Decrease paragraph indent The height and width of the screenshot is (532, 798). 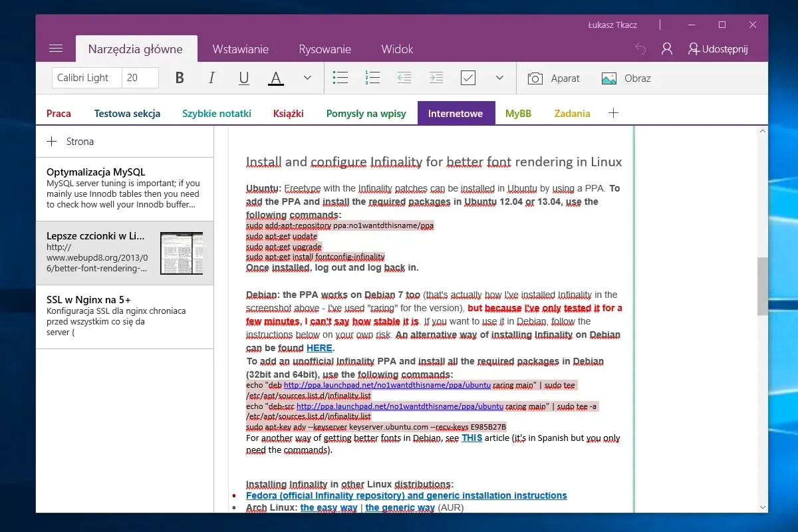coord(404,78)
